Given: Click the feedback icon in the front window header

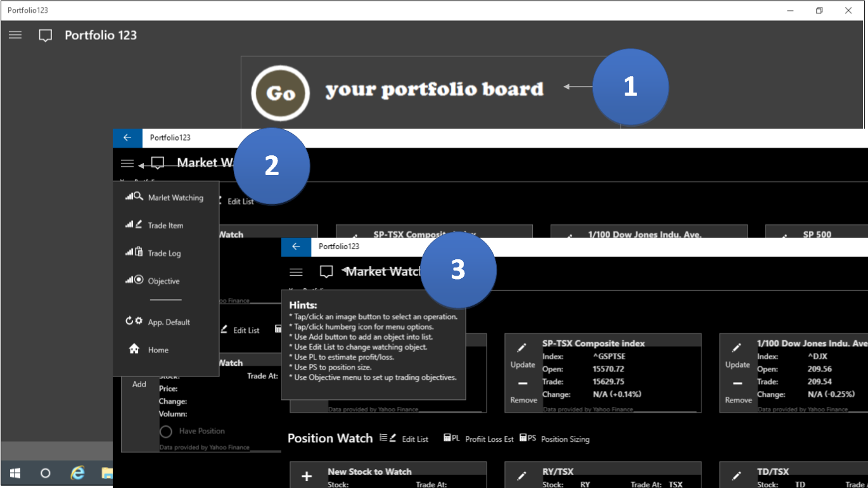Looking at the screenshot, I should [326, 272].
